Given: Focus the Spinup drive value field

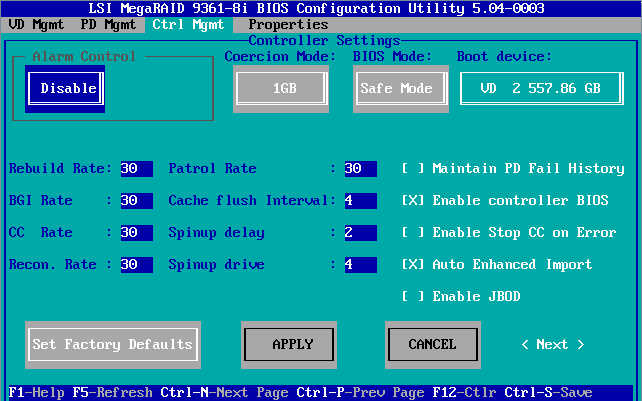Looking at the screenshot, I should [360, 265].
